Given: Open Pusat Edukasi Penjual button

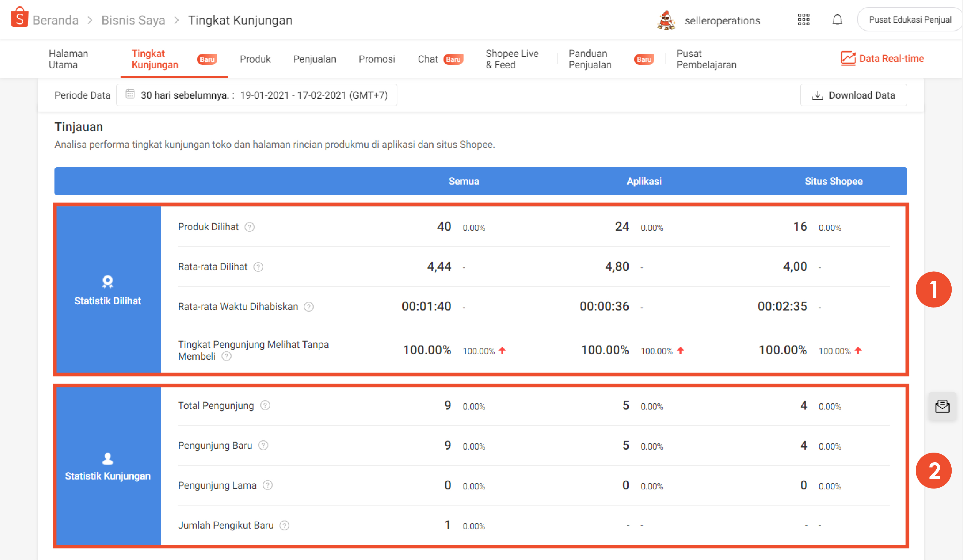Looking at the screenshot, I should pos(910,19).
